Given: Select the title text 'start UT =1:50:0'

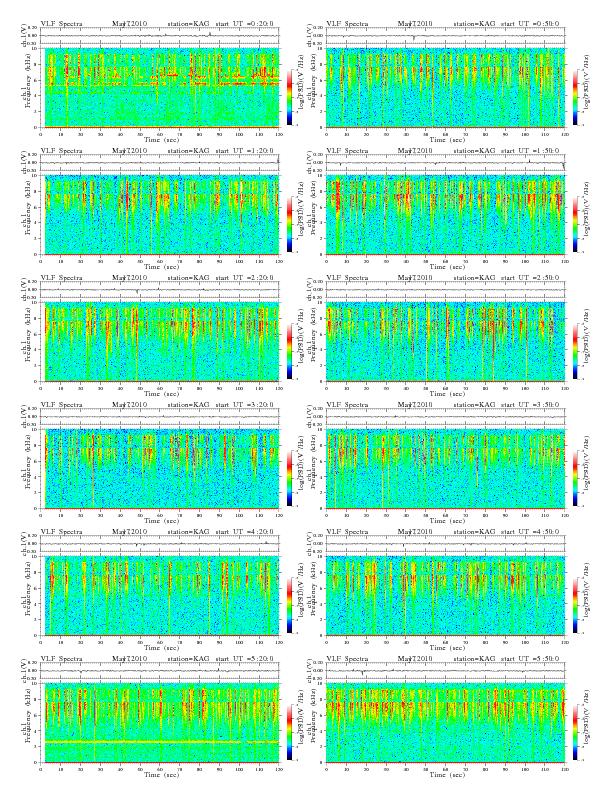Looking at the screenshot, I should pyautogui.click(x=530, y=151).
